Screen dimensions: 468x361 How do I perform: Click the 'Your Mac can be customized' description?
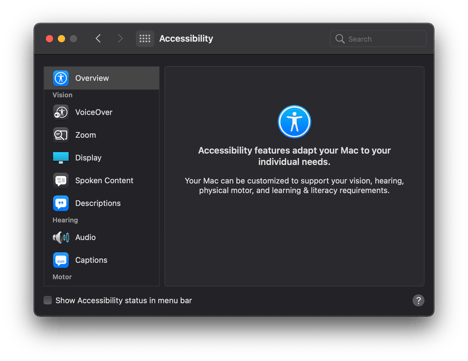click(x=294, y=186)
